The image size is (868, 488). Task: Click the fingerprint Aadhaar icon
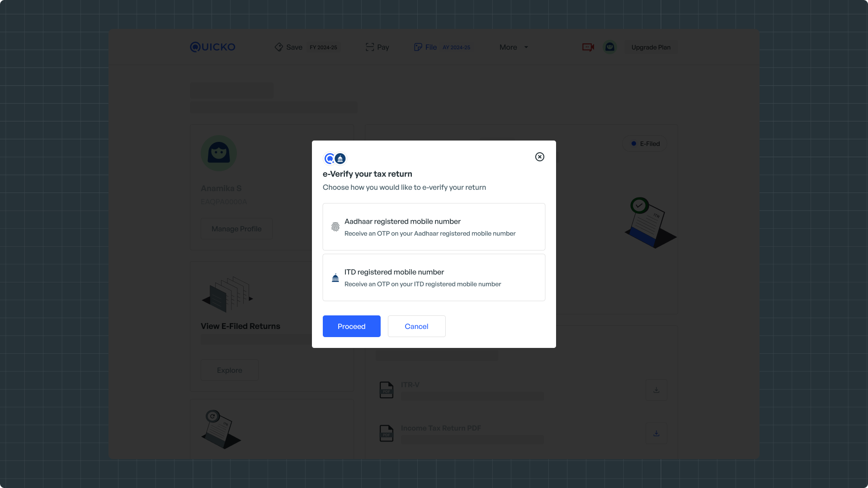point(335,227)
